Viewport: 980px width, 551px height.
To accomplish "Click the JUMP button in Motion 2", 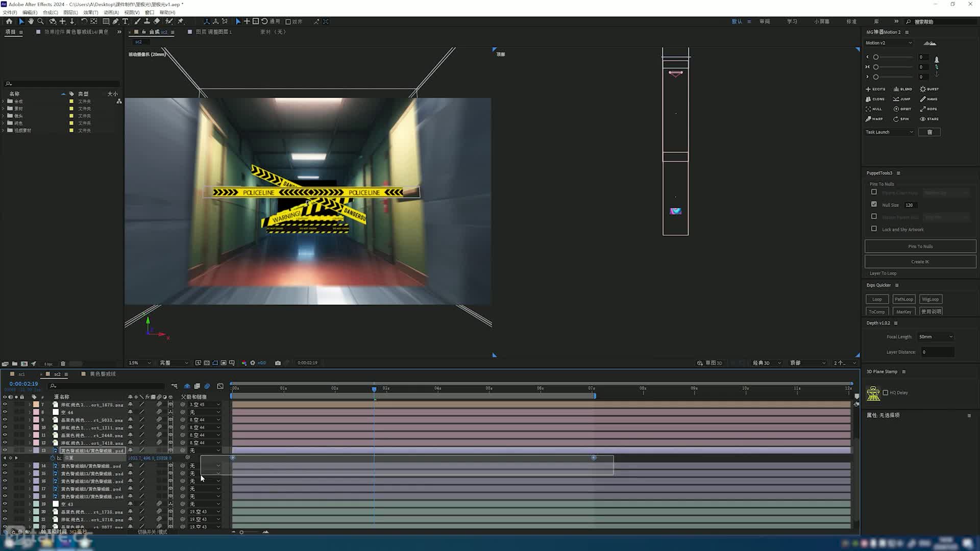I will pyautogui.click(x=902, y=99).
